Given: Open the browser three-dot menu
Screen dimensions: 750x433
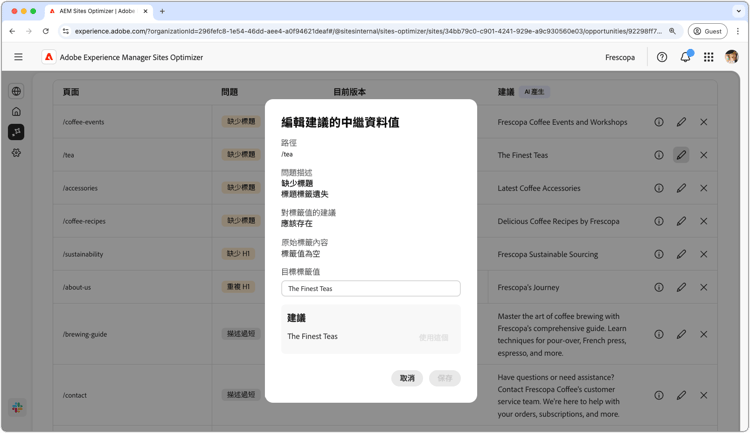Looking at the screenshot, I should pyautogui.click(x=738, y=31).
